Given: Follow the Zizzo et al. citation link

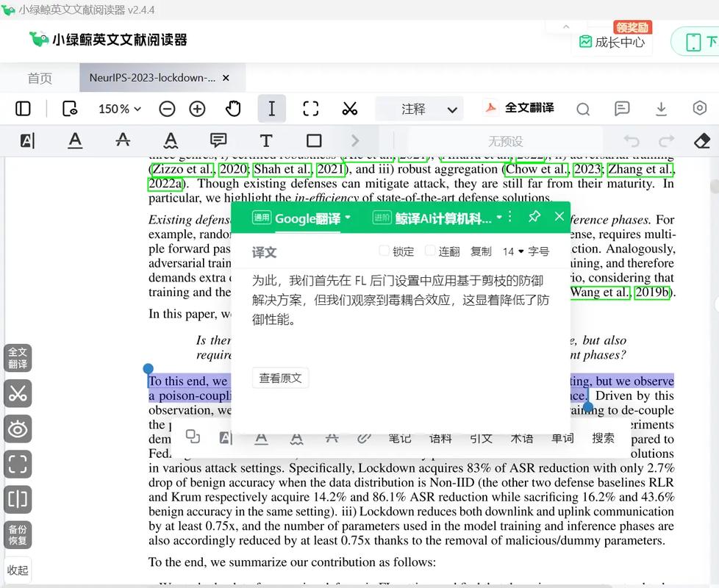Looking at the screenshot, I should pos(182,169).
